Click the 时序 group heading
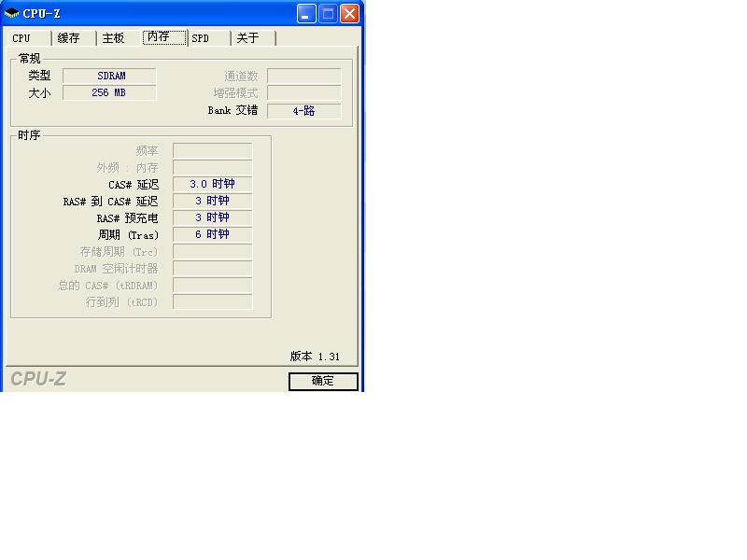This screenshot has width=747, height=560. tap(29, 135)
